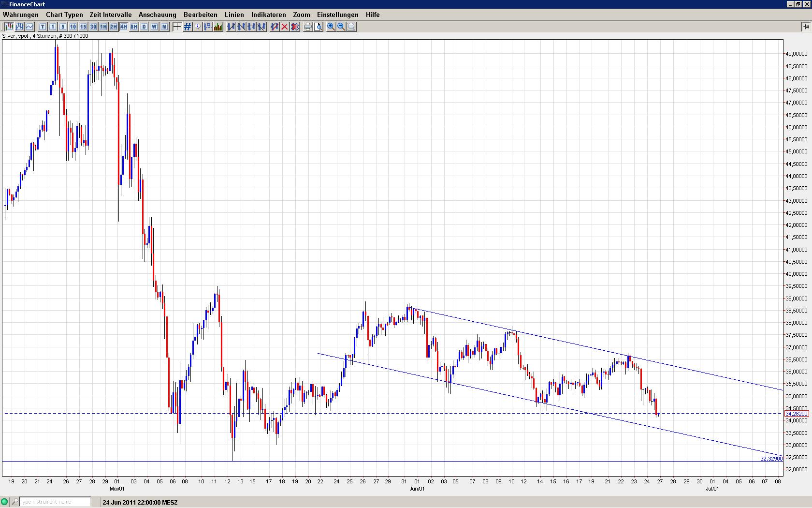Select the falling trend line tool

[x=241, y=27]
